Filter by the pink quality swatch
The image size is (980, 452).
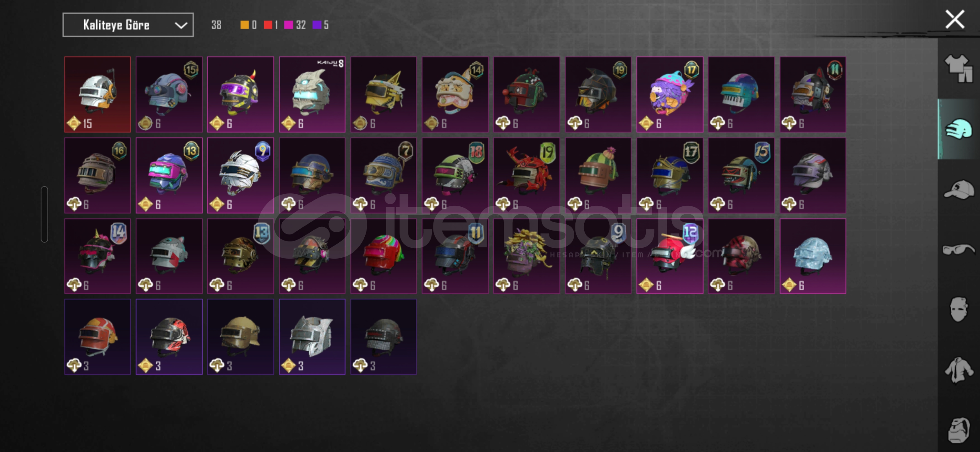tap(289, 25)
